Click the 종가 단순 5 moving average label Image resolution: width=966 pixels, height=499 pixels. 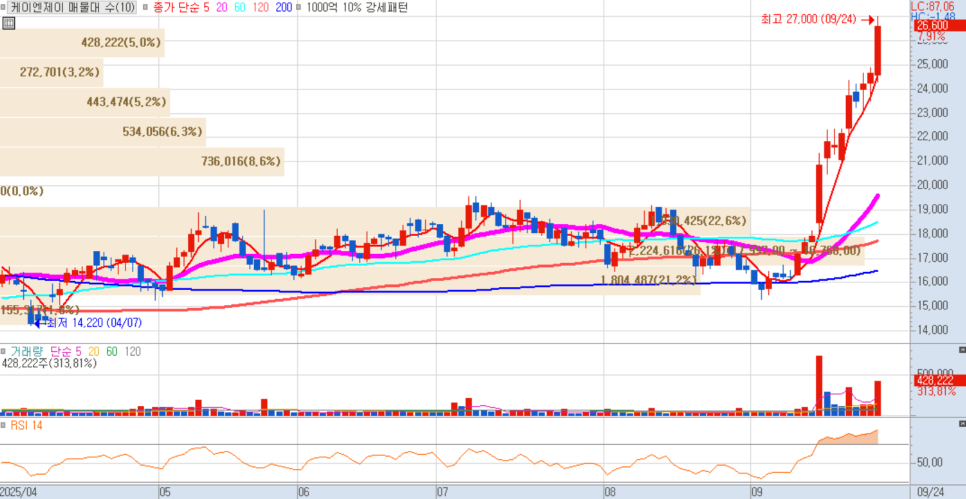[180, 8]
